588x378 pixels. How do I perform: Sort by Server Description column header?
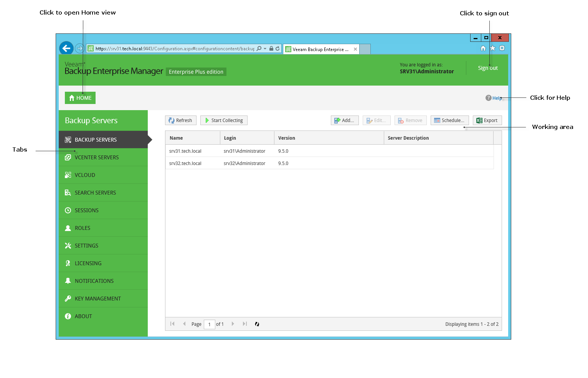(439, 138)
